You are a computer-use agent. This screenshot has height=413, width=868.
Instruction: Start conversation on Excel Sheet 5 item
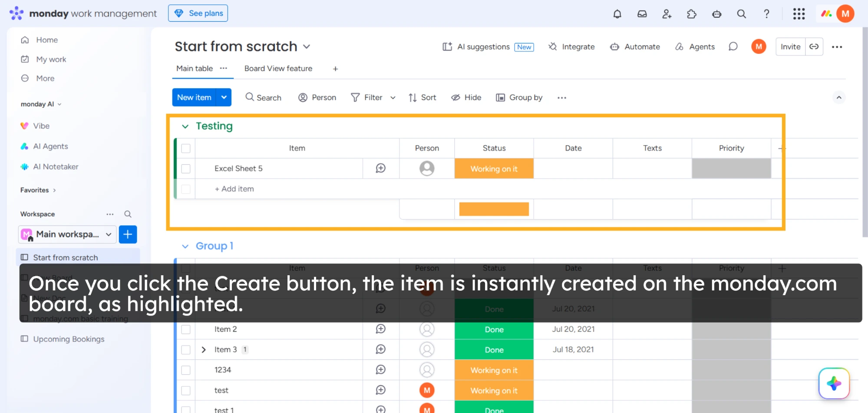tap(381, 168)
